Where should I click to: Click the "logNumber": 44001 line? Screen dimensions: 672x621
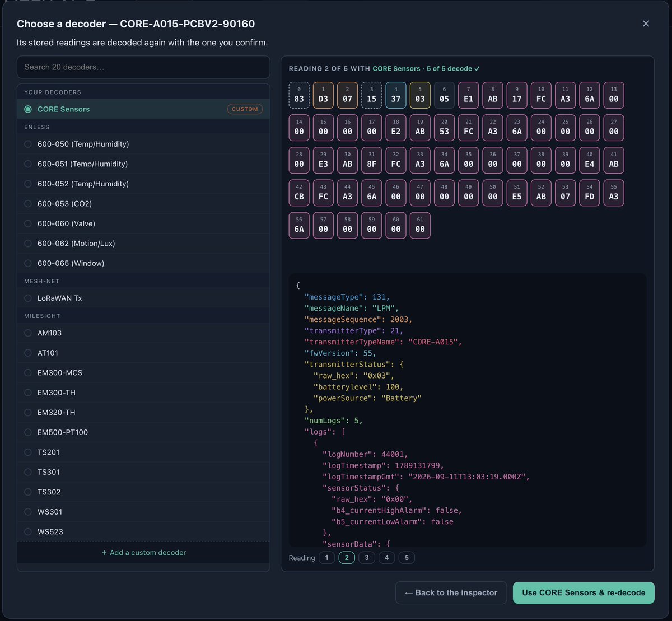point(365,454)
